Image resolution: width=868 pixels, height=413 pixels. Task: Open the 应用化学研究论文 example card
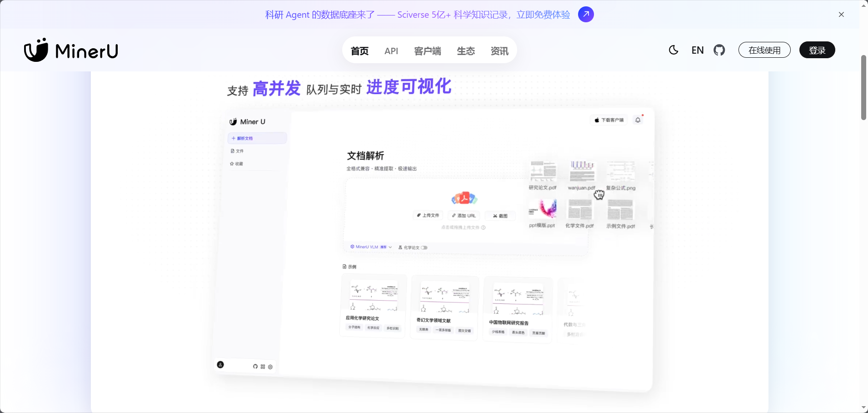(373, 306)
